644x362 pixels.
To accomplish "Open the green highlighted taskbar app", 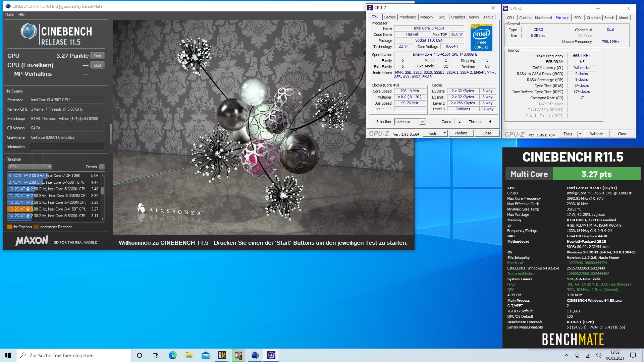I will (x=238, y=355).
